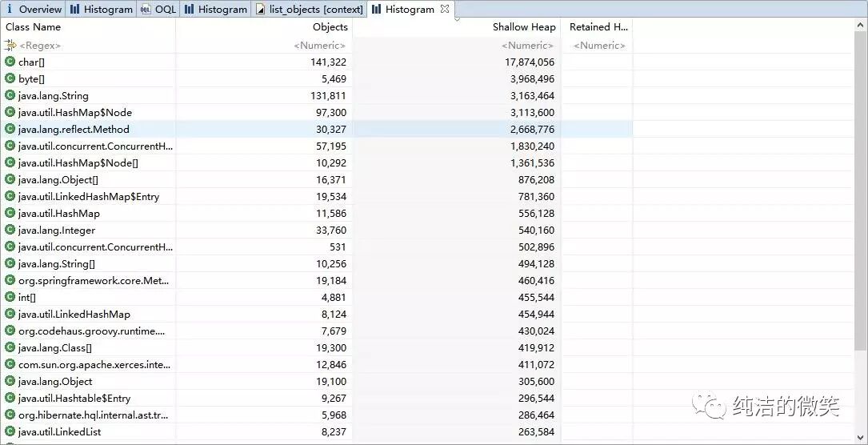Click class icon for java.lang.reflect.Method

pyautogui.click(x=10, y=128)
